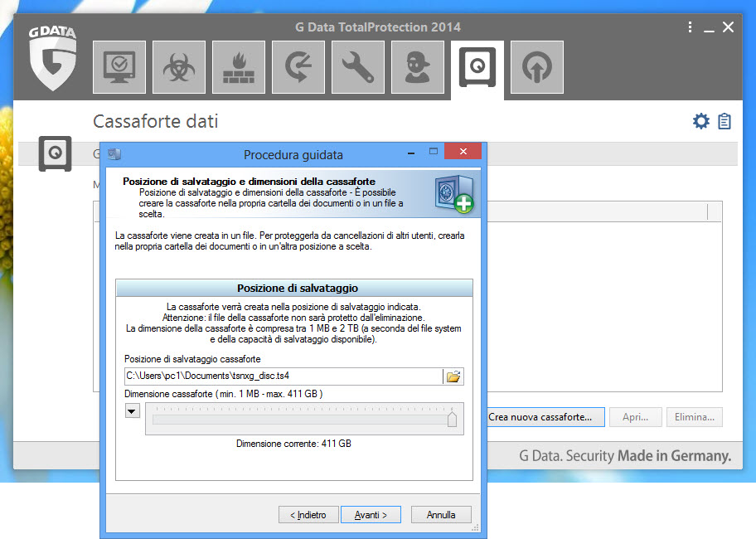Image resolution: width=756 pixels, height=539 pixels.
Task: Minimize the Procedura guidata wizard
Action: [x=411, y=153]
